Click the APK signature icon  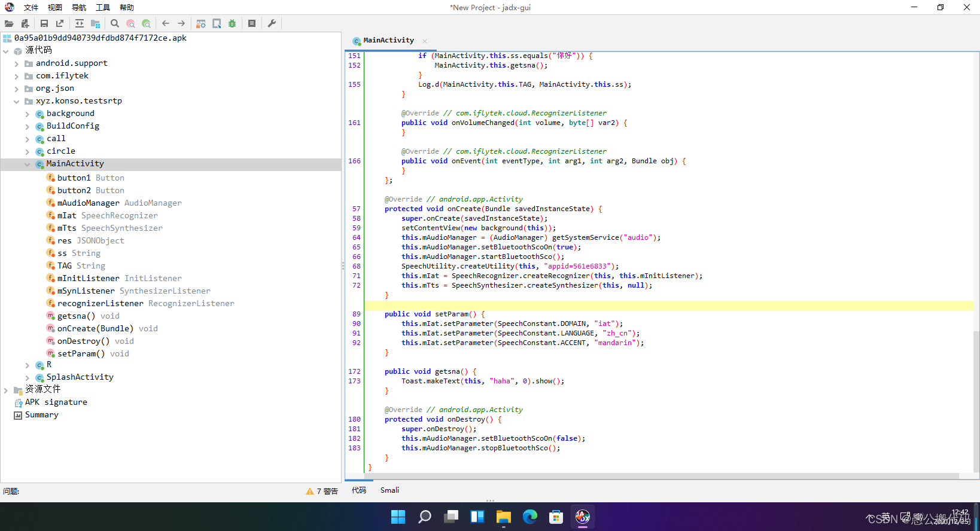pyautogui.click(x=18, y=402)
